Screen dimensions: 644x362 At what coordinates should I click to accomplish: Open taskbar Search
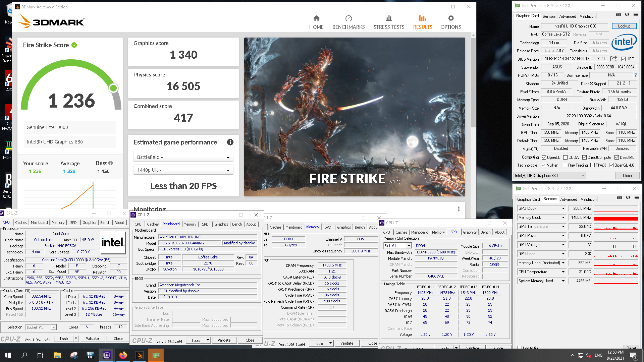click(x=24, y=355)
